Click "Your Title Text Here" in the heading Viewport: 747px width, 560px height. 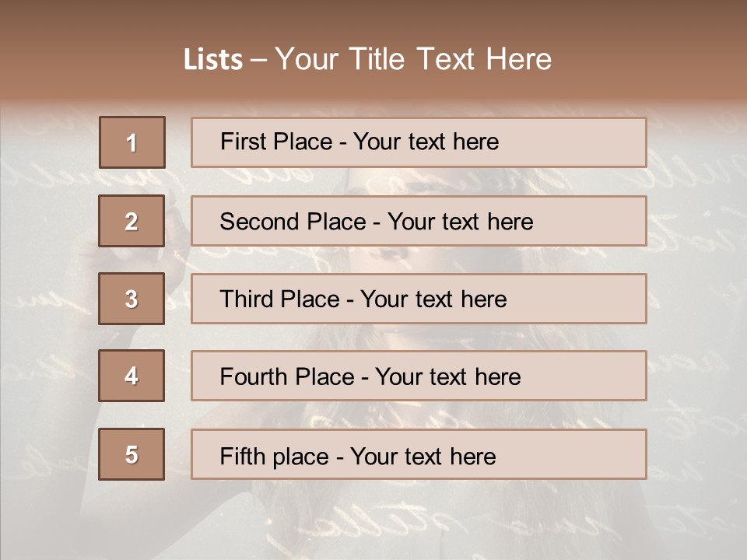click(x=413, y=60)
